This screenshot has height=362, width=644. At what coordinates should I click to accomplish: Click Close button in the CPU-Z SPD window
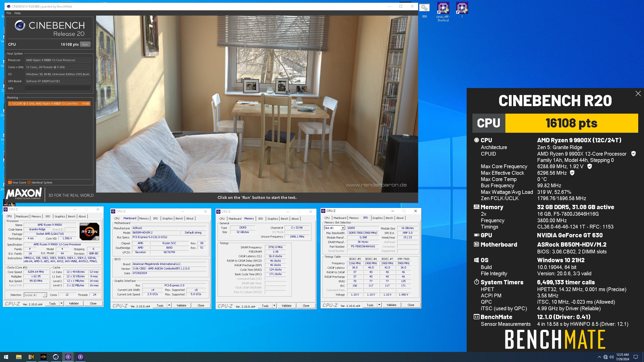pyautogui.click(x=411, y=305)
